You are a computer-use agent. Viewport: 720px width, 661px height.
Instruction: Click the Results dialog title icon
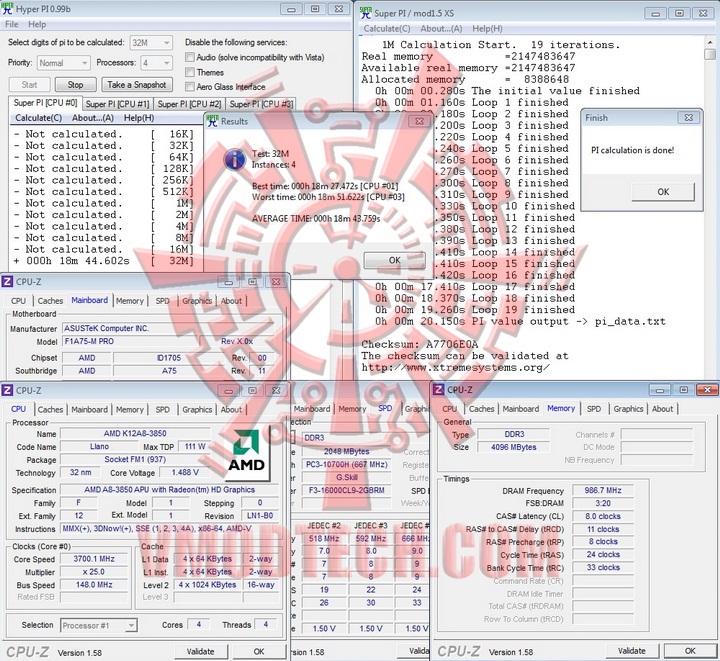pos(213,121)
